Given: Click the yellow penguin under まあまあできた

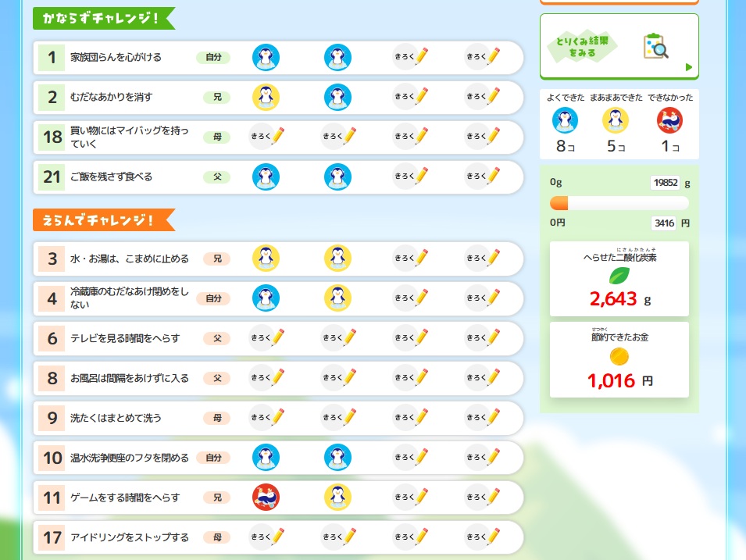Looking at the screenshot, I should (616, 120).
